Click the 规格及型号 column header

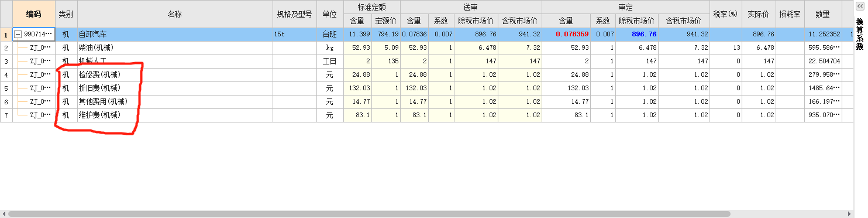point(295,14)
